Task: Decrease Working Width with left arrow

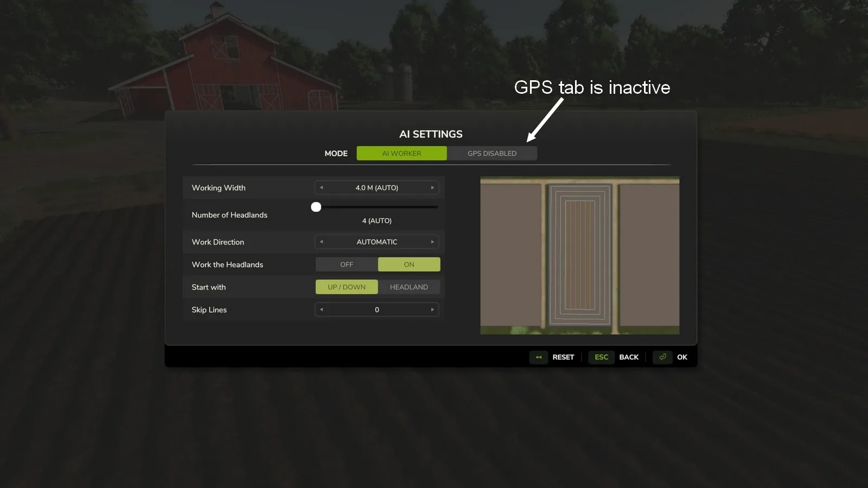Action: click(321, 188)
